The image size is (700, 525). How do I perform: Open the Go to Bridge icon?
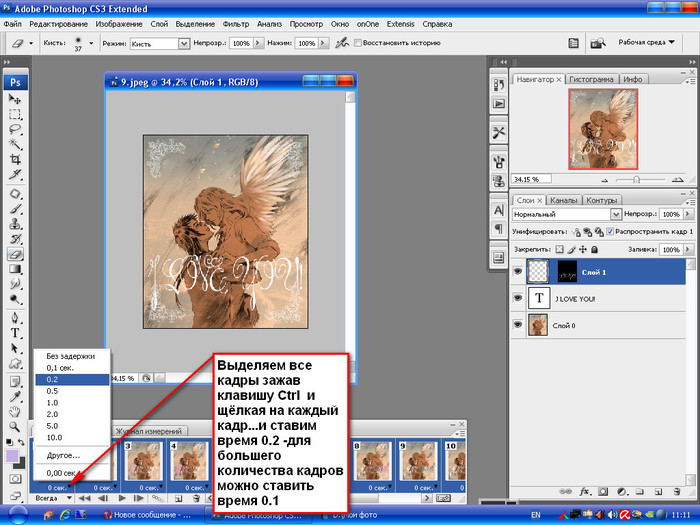[598, 43]
